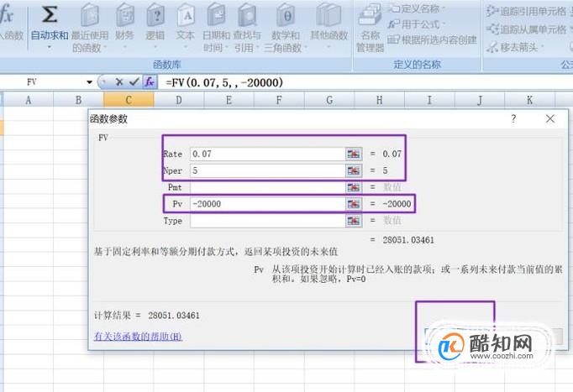The height and width of the screenshot is (392, 573).
Task: Click Trace Precedents (追踪引用单元格)
Action: tap(527, 11)
